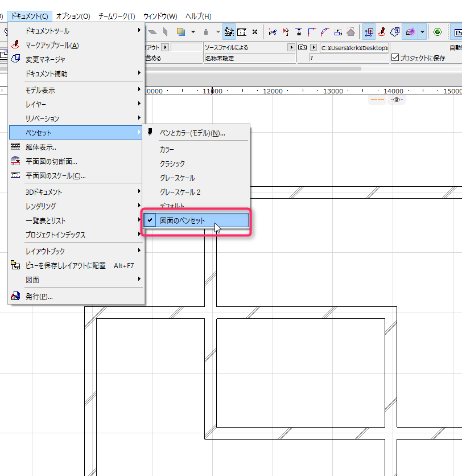Click the change manager toolbar icon
Image resolution: width=462 pixels, height=476 pixels.
(395, 32)
